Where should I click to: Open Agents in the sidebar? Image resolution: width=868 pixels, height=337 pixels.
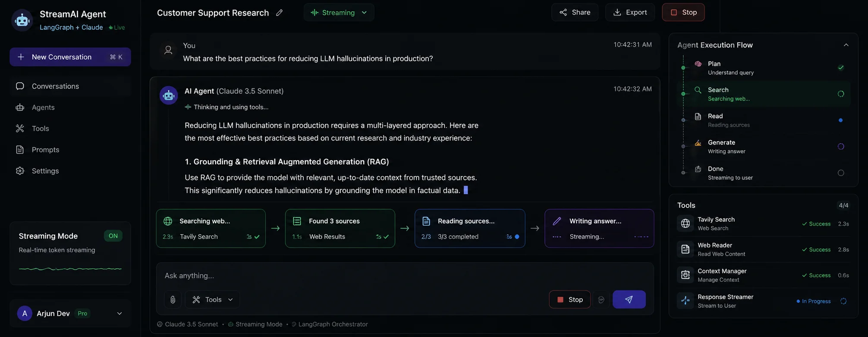point(70,107)
